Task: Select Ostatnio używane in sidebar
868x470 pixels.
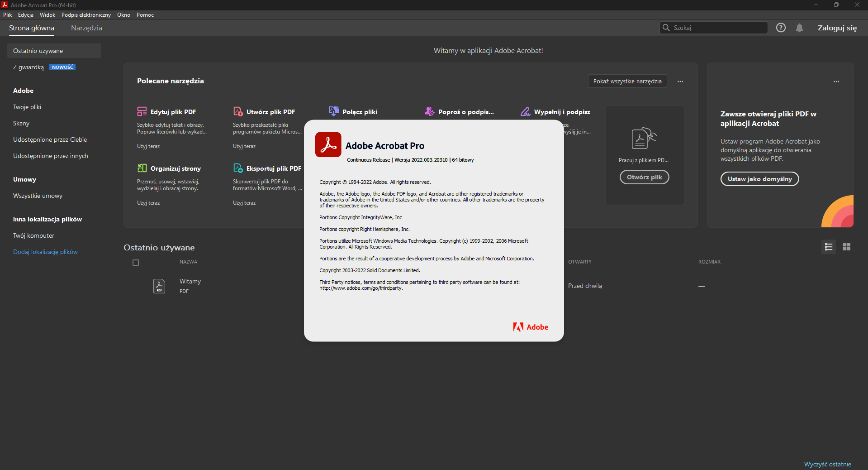Action: [x=54, y=51]
